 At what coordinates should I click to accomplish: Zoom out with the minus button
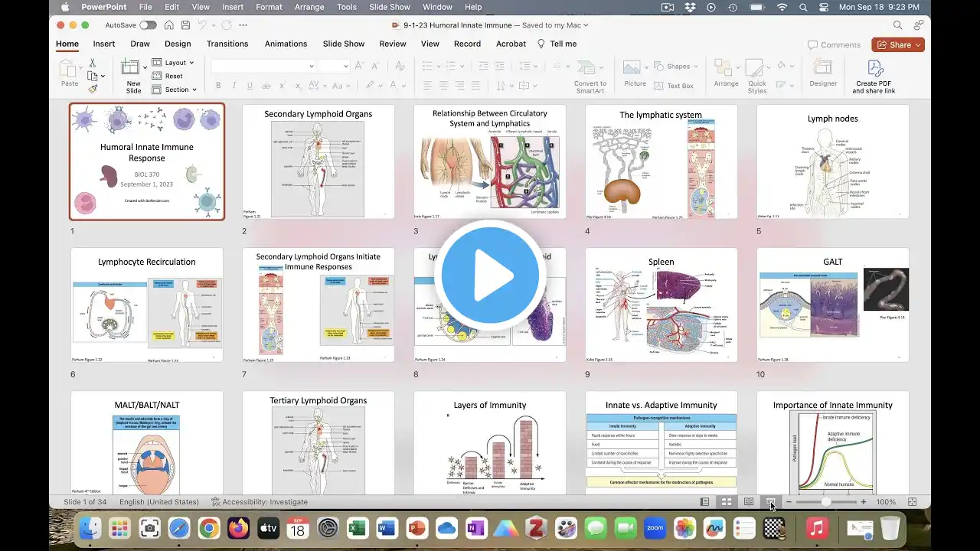click(789, 502)
